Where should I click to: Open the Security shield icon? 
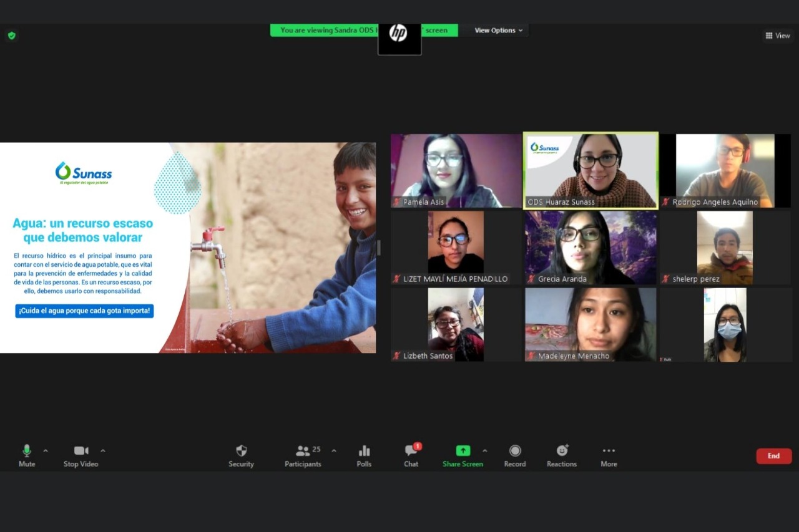point(241,451)
